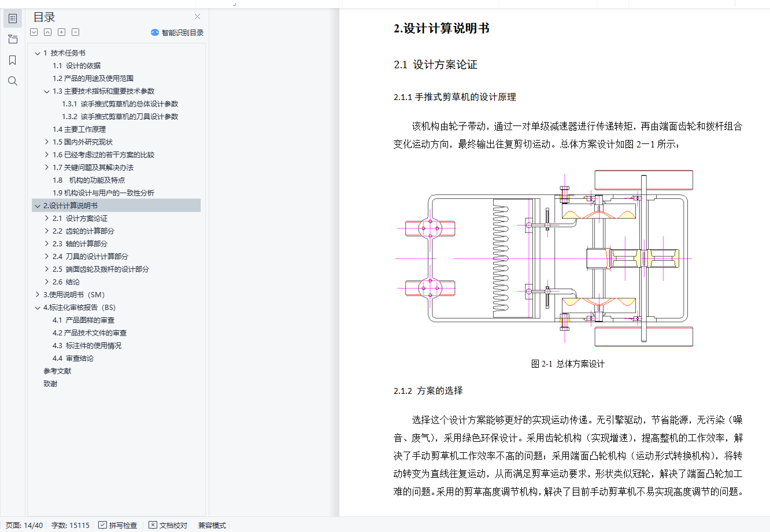Click the move-down arrow icon under 目录
Viewport: 770px width, 532px height.
34,32
